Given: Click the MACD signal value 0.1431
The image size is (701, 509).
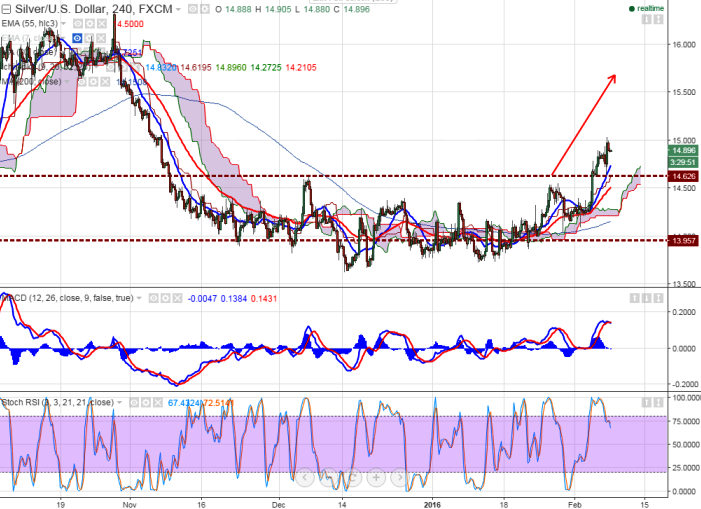Looking at the screenshot, I should point(264,299).
